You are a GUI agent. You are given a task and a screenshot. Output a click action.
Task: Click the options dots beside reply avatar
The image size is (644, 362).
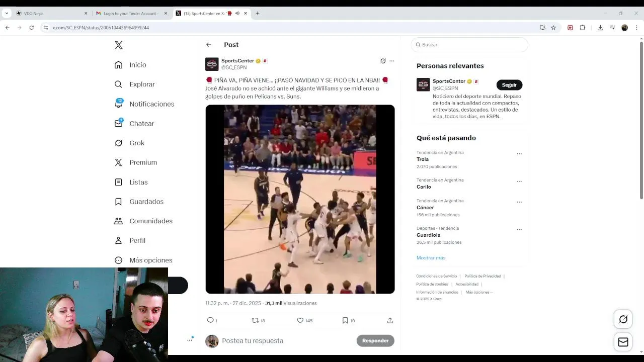(x=190, y=340)
